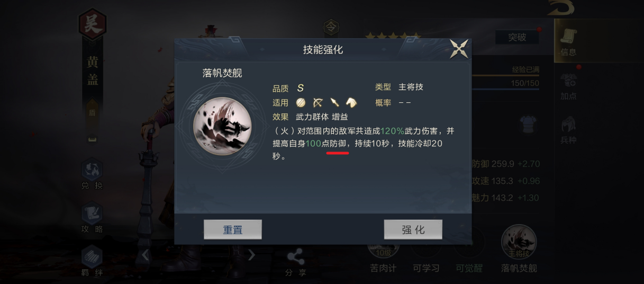Go to the next hero with the right arrow
This screenshot has height=284, width=644.
pos(252,255)
